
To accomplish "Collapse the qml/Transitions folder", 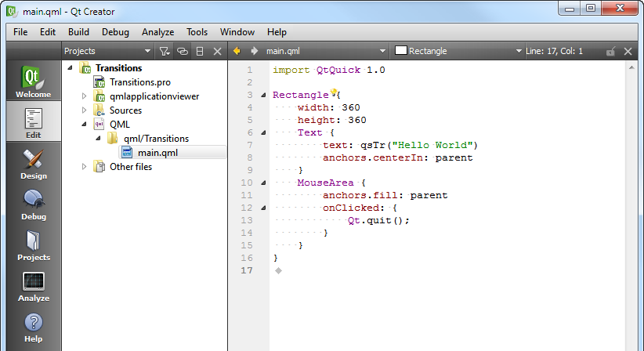I will 98,139.
